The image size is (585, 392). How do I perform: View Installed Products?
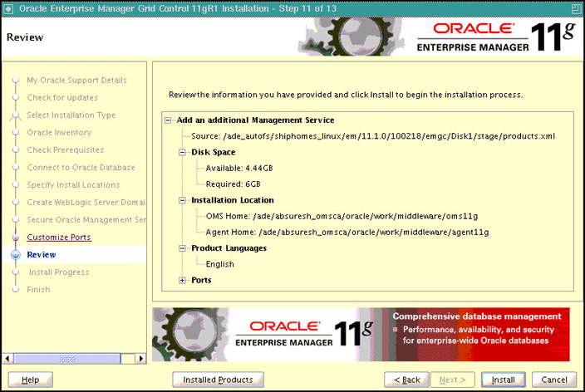218,380
